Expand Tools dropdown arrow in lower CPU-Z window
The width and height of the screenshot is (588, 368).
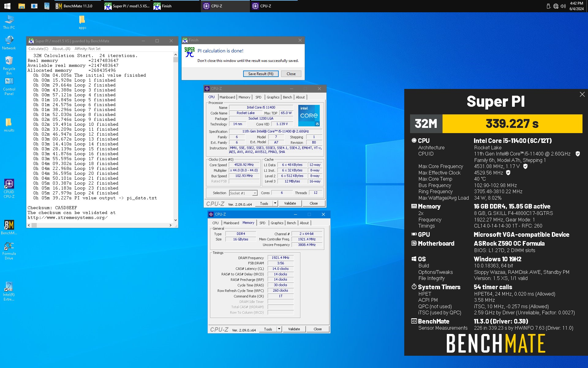(279, 329)
